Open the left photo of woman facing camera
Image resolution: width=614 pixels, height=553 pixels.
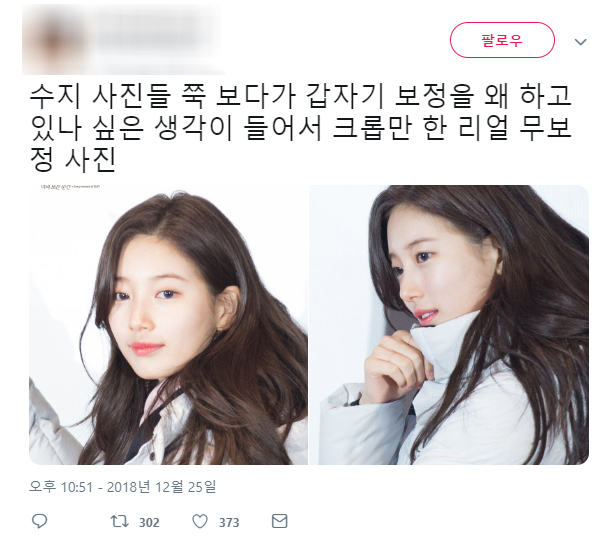point(168,325)
